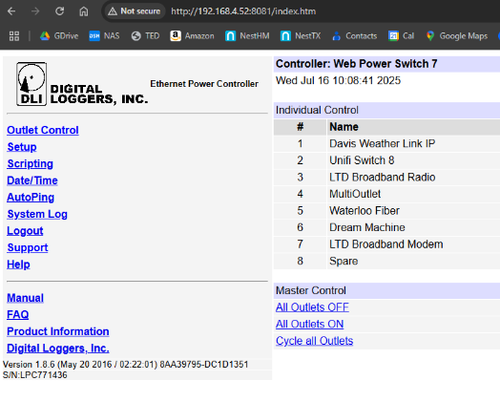
Task: Open the NestHM bookmark
Action: click(x=247, y=36)
